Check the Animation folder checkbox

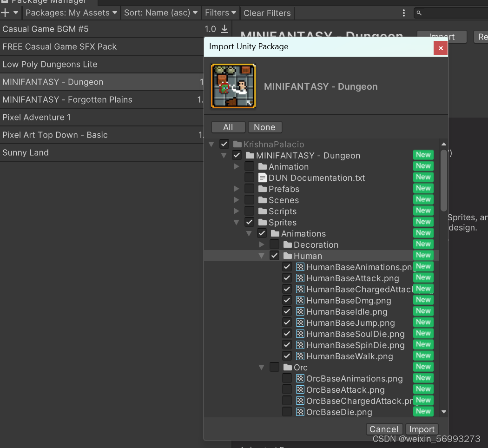pyautogui.click(x=249, y=166)
